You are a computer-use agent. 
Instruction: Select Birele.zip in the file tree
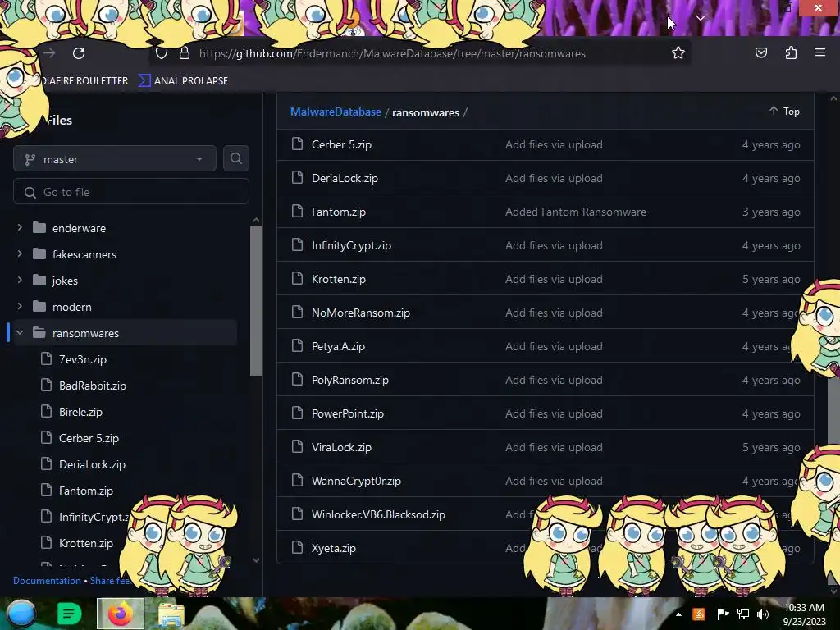80,412
